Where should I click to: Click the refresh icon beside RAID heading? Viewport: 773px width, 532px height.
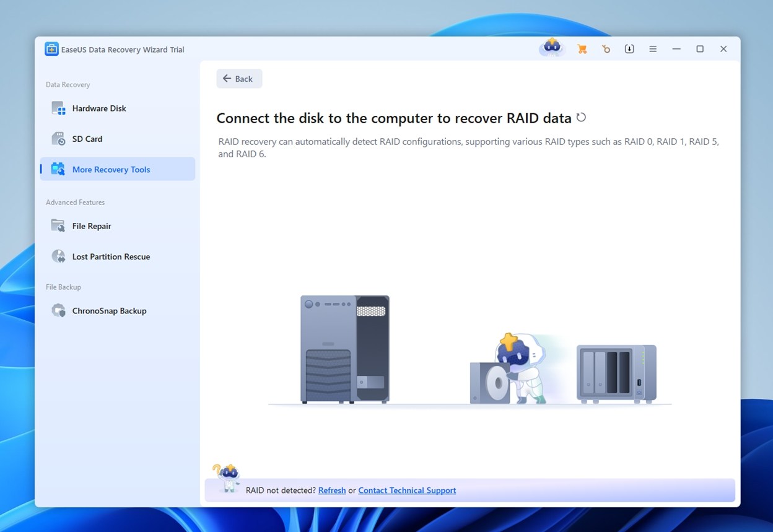[581, 117]
